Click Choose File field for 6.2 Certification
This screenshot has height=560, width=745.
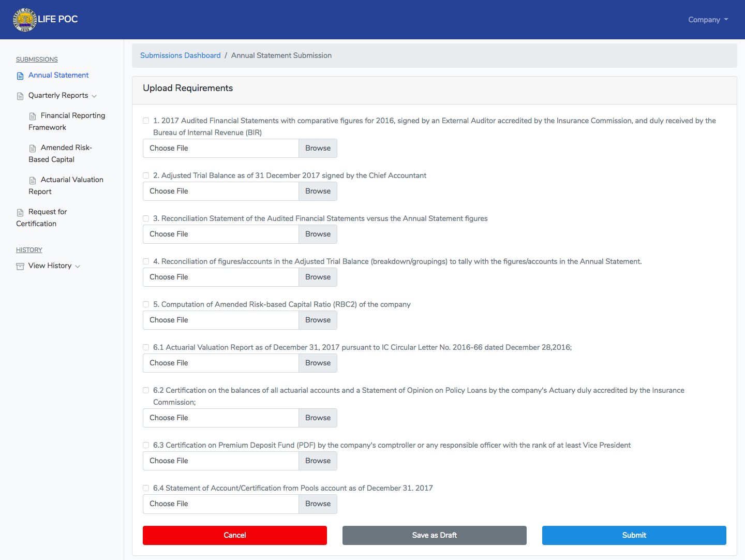click(x=221, y=418)
